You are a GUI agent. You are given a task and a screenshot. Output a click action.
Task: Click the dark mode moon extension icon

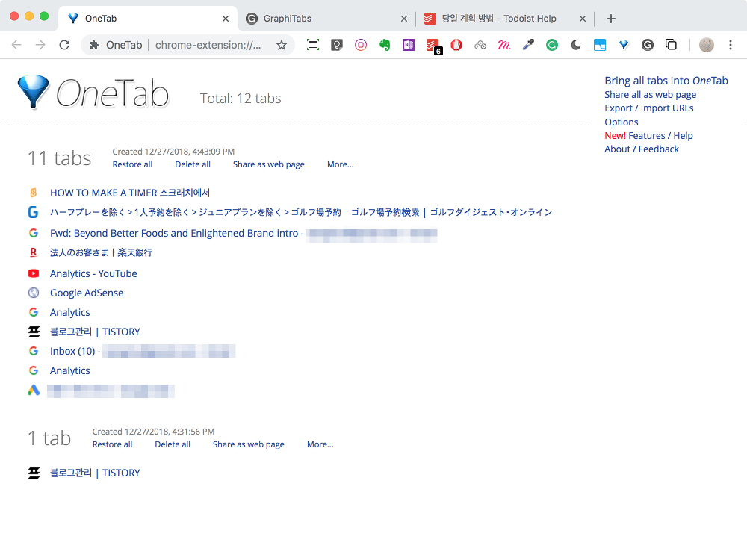[x=575, y=45]
